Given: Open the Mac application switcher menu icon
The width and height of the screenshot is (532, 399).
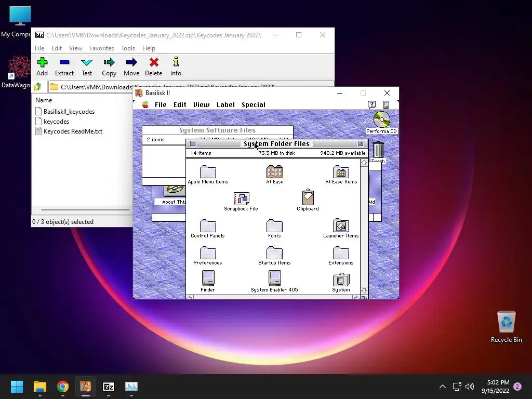Looking at the screenshot, I should tap(386, 104).
